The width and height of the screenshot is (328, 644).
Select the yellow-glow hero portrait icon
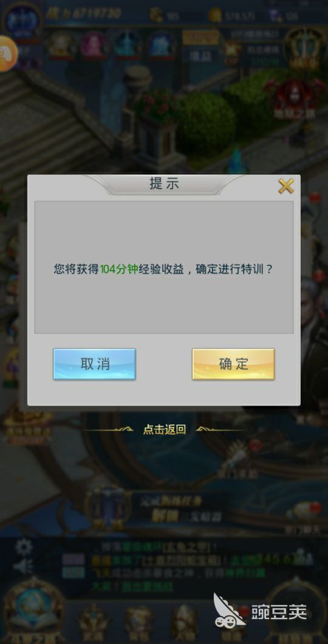pos(60,44)
